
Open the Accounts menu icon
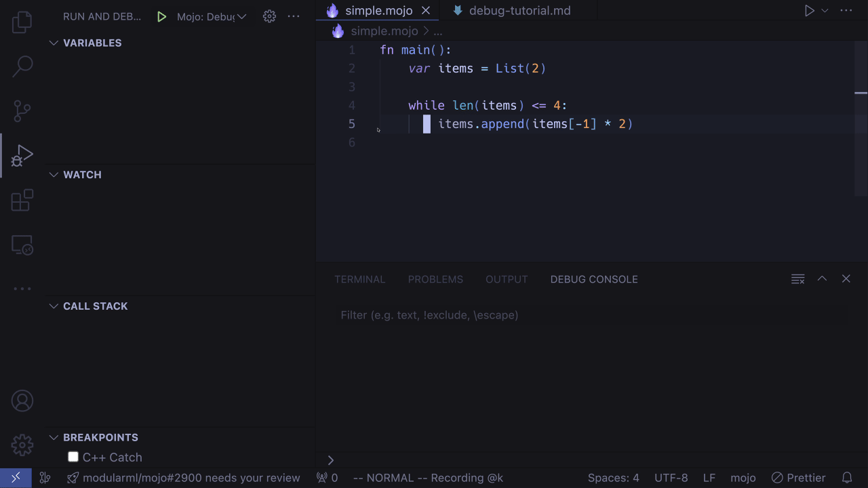pos(22,401)
